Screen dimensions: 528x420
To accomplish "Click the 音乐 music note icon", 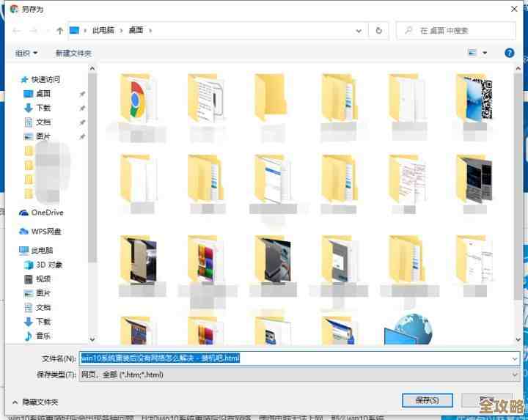I will click(x=29, y=336).
